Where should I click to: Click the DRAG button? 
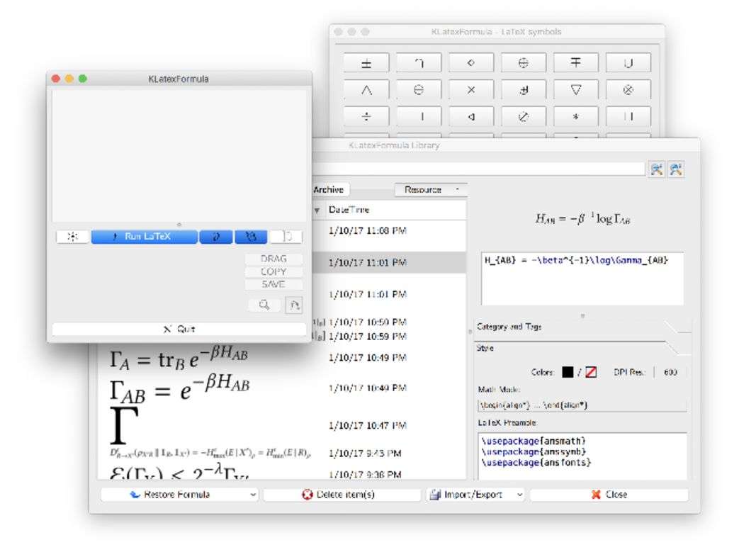click(x=274, y=259)
